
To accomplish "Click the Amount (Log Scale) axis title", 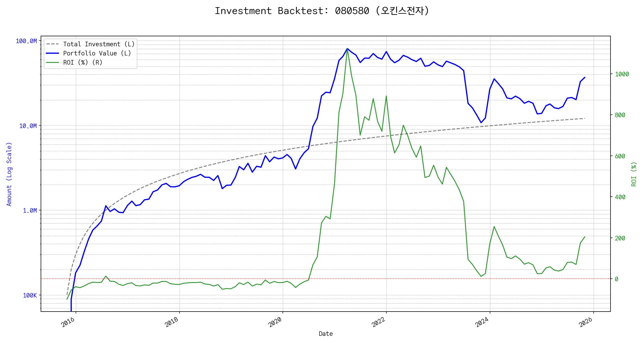I will 9,174.
